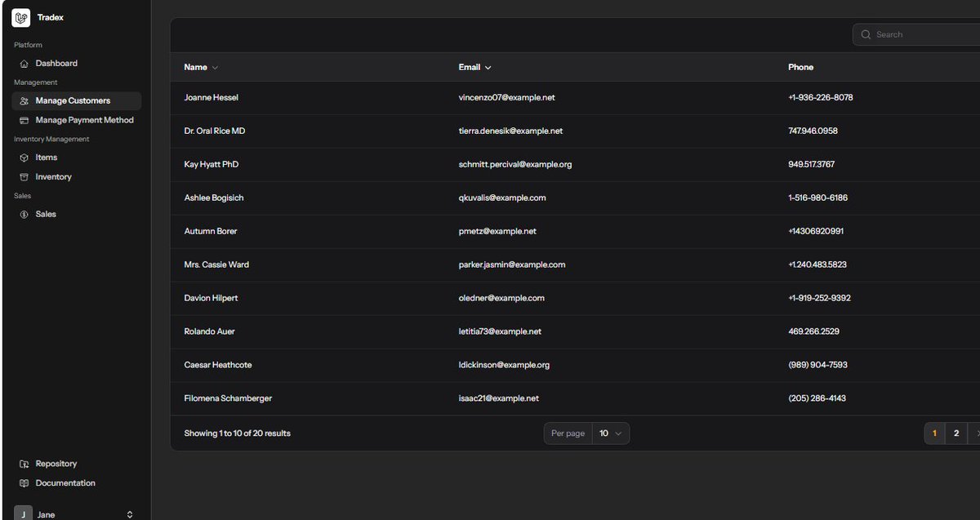The height and width of the screenshot is (520, 980).
Task: Open the Sales page
Action: [x=77, y=215]
